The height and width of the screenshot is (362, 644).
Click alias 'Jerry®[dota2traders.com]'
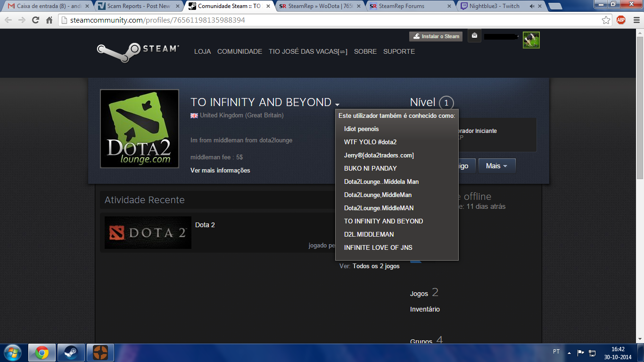(x=379, y=155)
